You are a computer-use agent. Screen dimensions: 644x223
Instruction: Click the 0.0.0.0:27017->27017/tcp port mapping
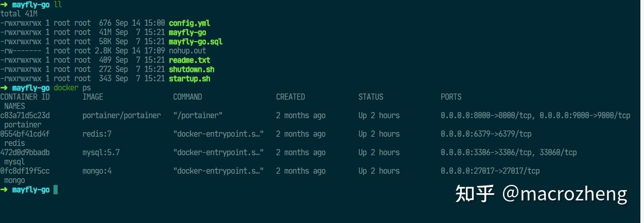point(490,171)
